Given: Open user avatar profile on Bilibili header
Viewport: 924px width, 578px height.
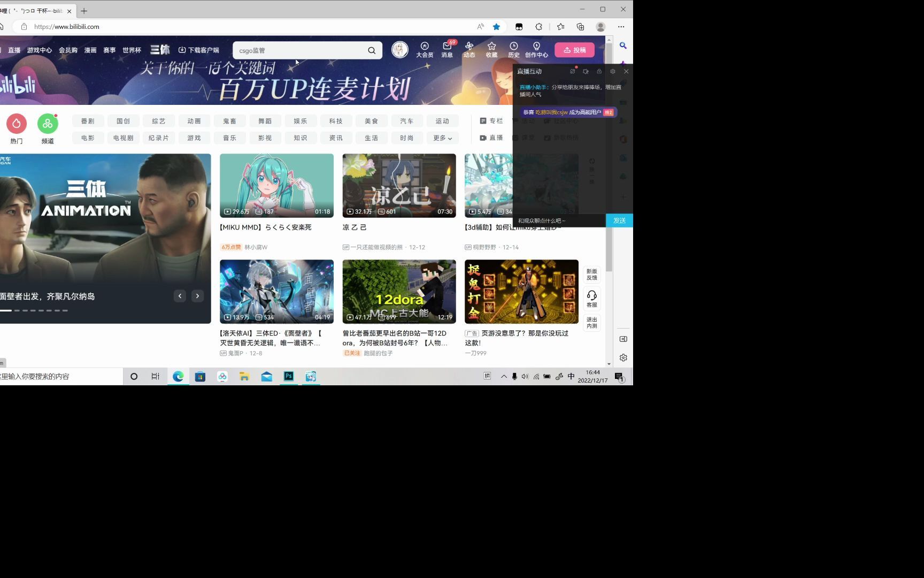Looking at the screenshot, I should 399,50.
